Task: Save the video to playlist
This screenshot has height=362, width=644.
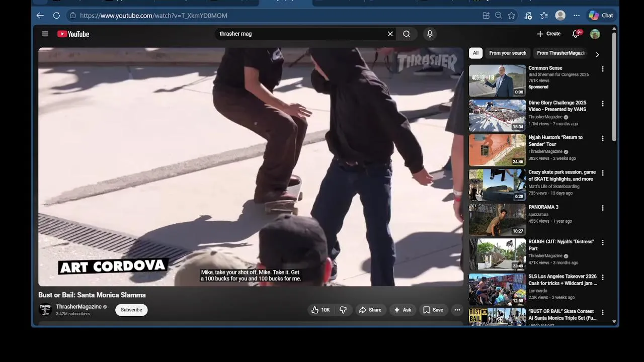Action: tap(433, 310)
